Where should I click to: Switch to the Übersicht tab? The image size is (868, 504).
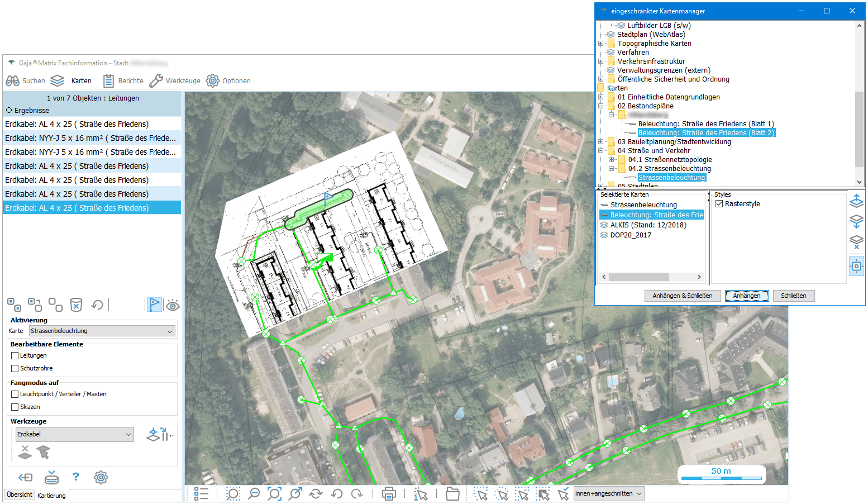[x=20, y=495]
